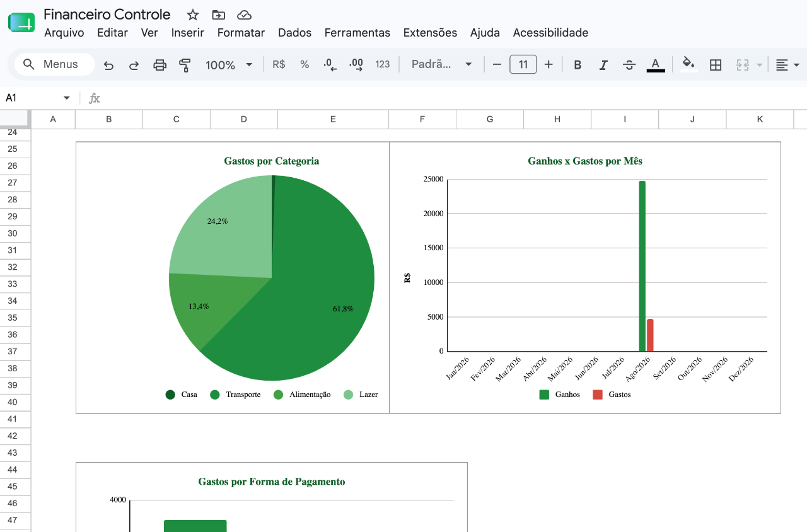Expand the Name Box dropdown arrow
807x532 pixels.
(66, 98)
